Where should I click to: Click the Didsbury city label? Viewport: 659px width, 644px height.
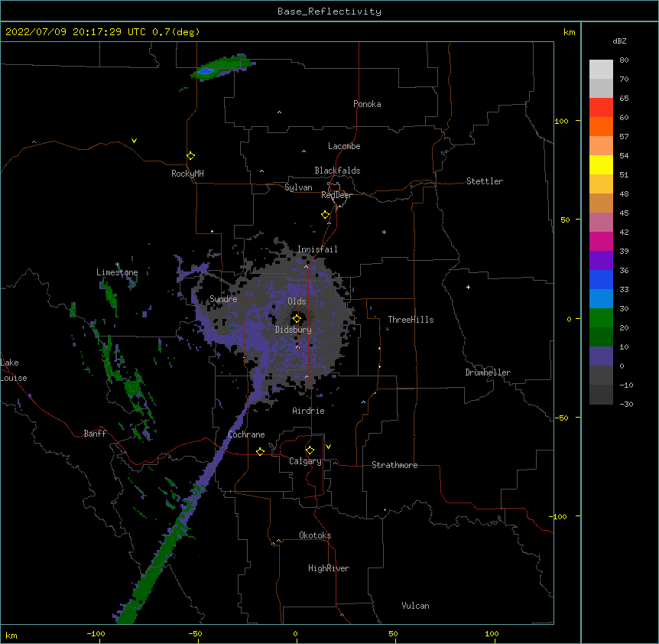294,330
